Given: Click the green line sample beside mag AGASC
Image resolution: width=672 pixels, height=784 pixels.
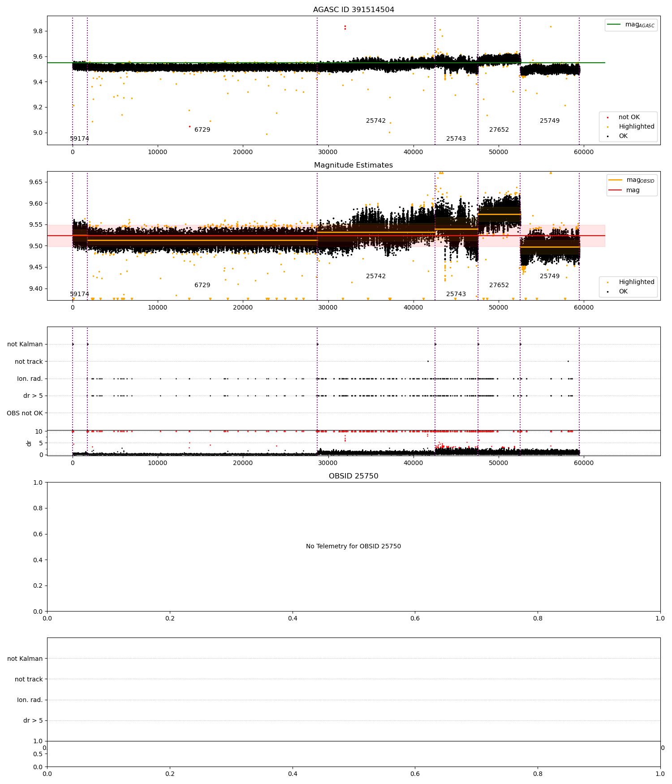Looking at the screenshot, I should click(x=614, y=25).
